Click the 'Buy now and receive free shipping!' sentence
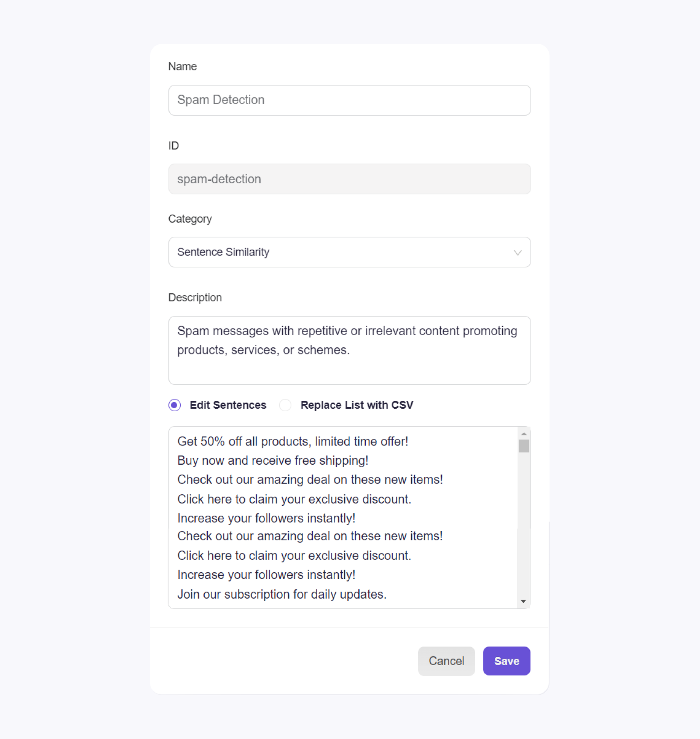This screenshot has height=739, width=700. pos(272,460)
